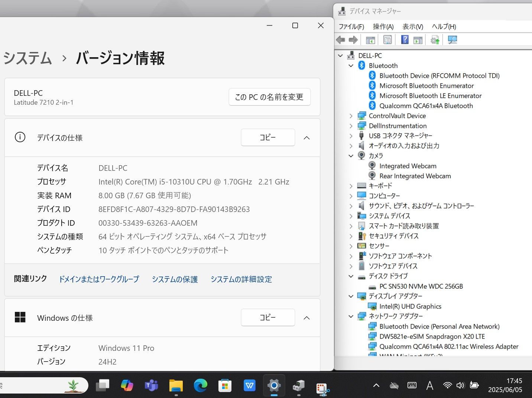The height and width of the screenshot is (398, 532).
Task: Expand the セキュリティ デバイス node
Action: click(x=351, y=236)
